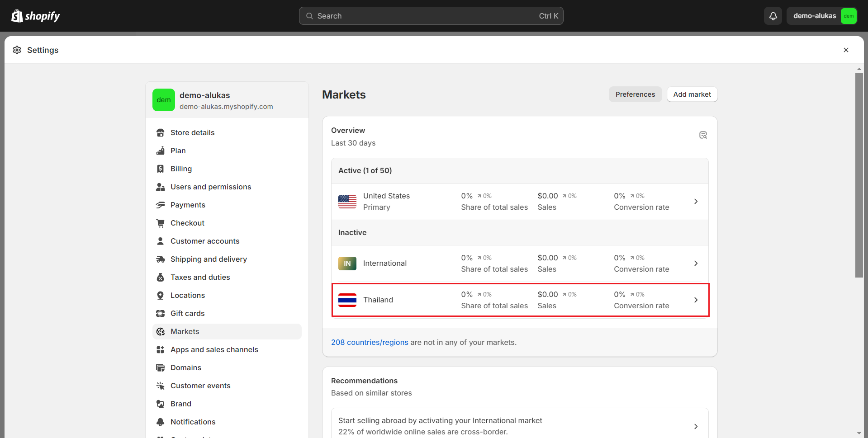Click the Add market button

[x=692, y=94]
